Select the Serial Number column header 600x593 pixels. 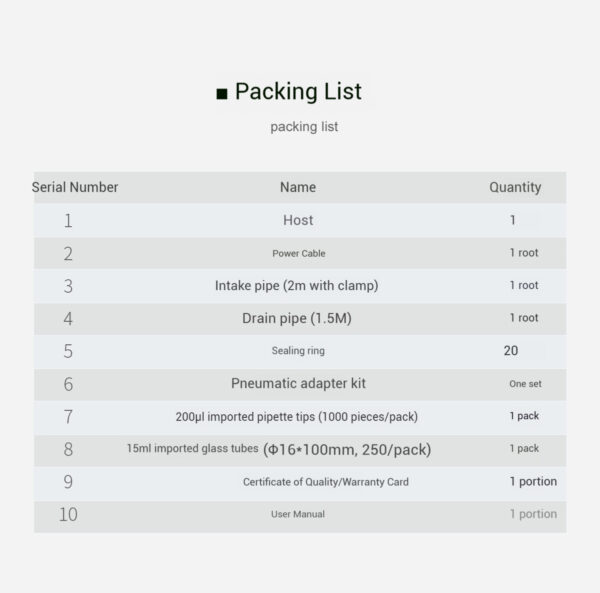point(75,187)
